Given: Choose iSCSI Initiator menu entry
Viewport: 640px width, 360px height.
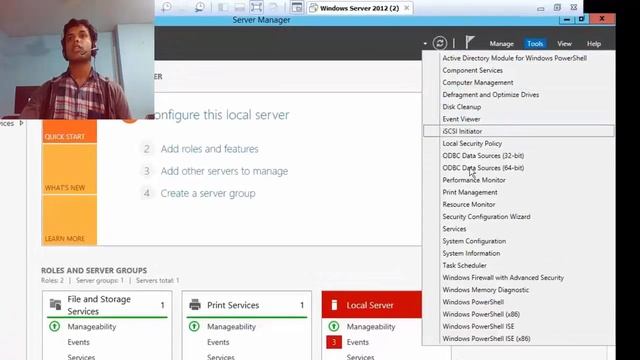Looking at the screenshot, I should point(518,131).
